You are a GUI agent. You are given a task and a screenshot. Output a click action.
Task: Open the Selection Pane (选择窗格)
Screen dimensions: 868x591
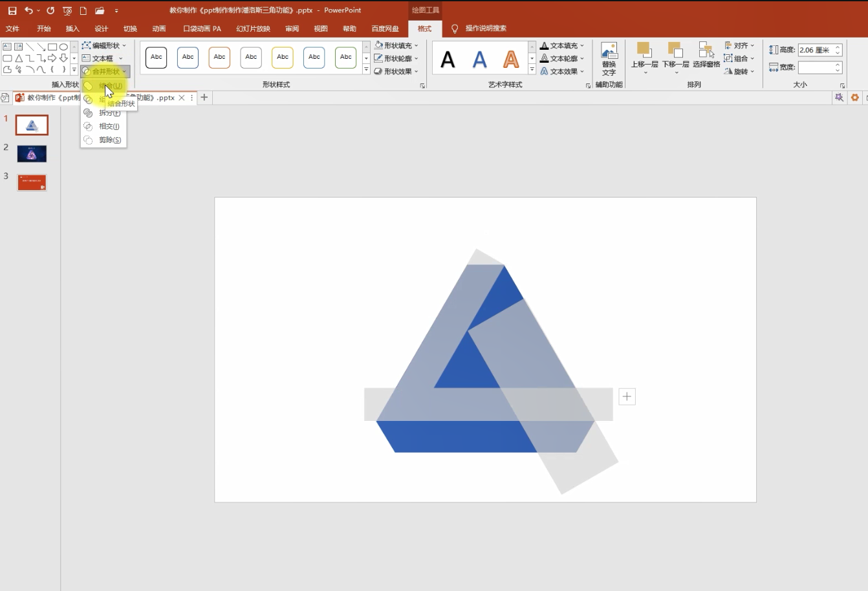coord(706,56)
